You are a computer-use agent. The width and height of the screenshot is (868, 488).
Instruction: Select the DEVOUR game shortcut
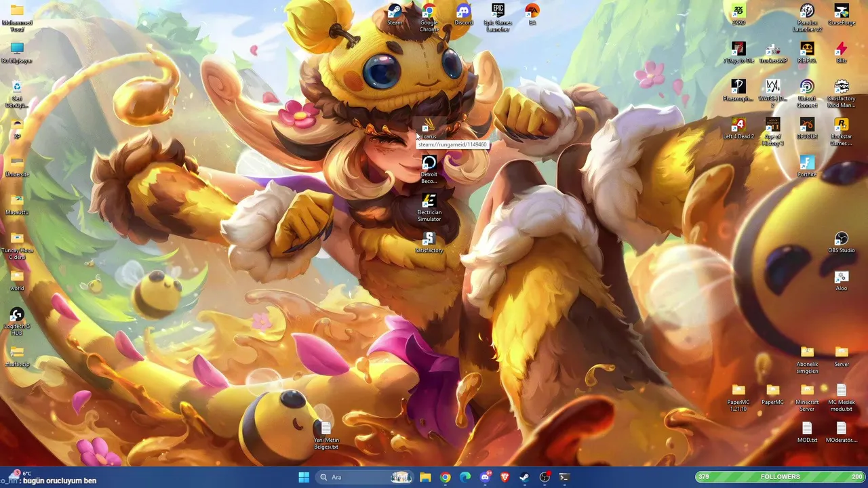point(807,129)
